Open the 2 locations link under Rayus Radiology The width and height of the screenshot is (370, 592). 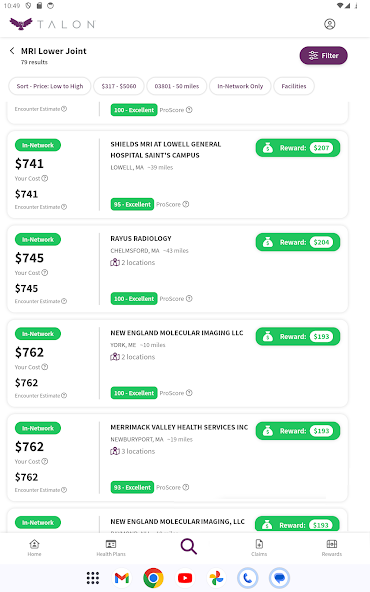point(133,262)
